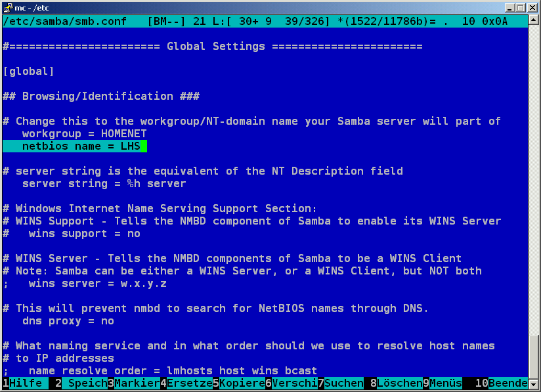Click the mc terminal icon in title bar
Image resolution: width=541 pixels, height=392 pixels.
click(x=7, y=7)
